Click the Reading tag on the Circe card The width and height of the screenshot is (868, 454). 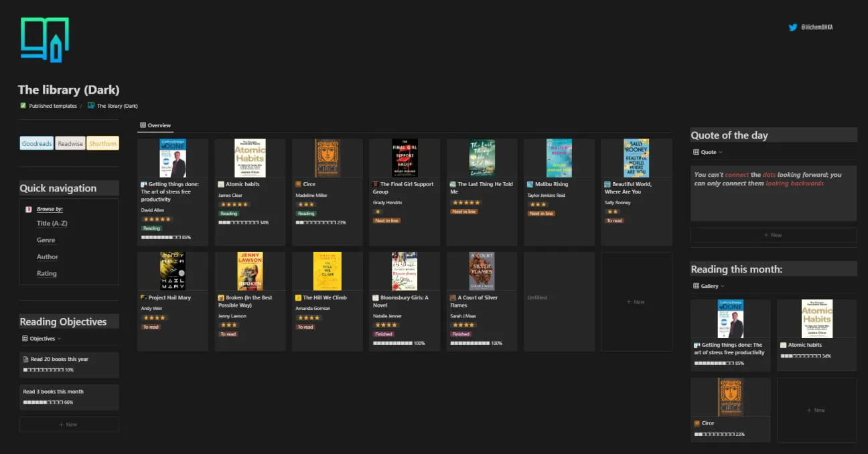click(306, 214)
